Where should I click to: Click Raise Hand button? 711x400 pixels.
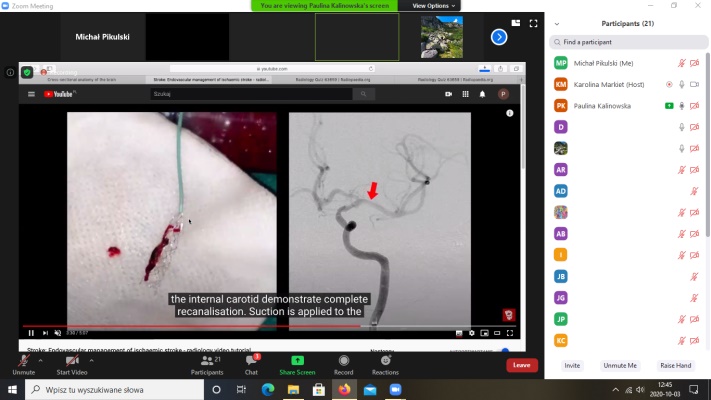(676, 366)
